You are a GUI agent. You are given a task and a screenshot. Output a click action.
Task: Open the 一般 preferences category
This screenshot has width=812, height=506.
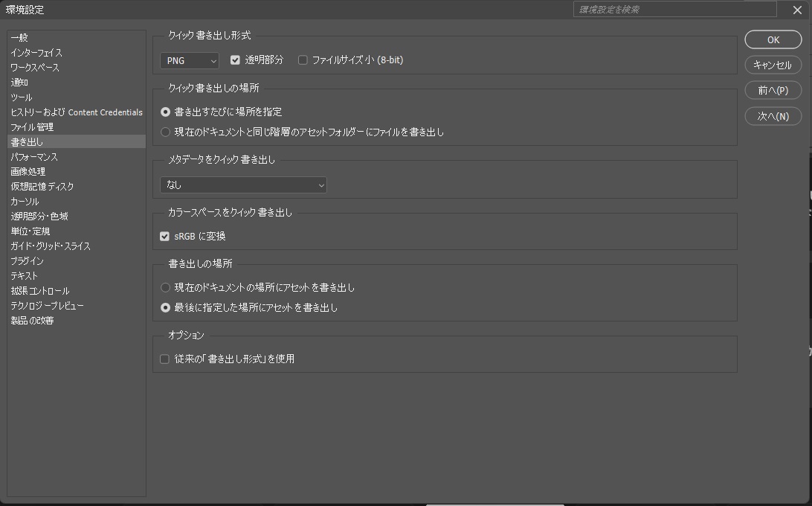tap(77, 38)
